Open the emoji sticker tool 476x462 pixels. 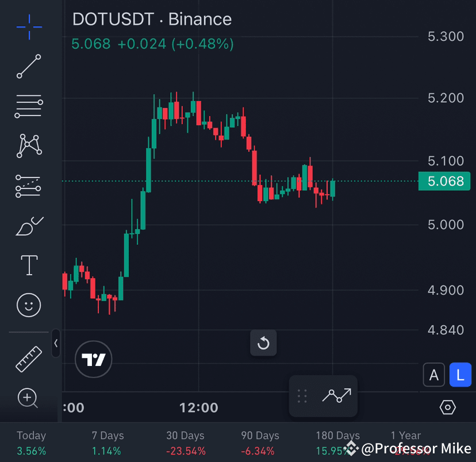(29, 305)
